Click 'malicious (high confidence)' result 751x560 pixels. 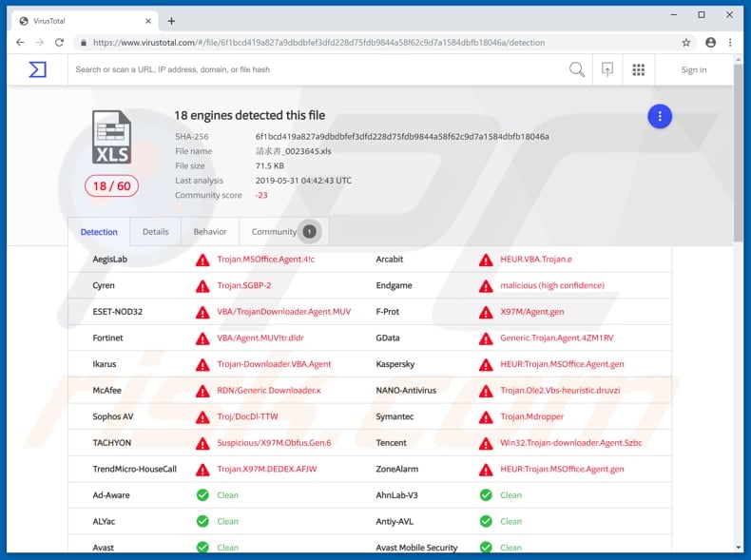(x=552, y=285)
